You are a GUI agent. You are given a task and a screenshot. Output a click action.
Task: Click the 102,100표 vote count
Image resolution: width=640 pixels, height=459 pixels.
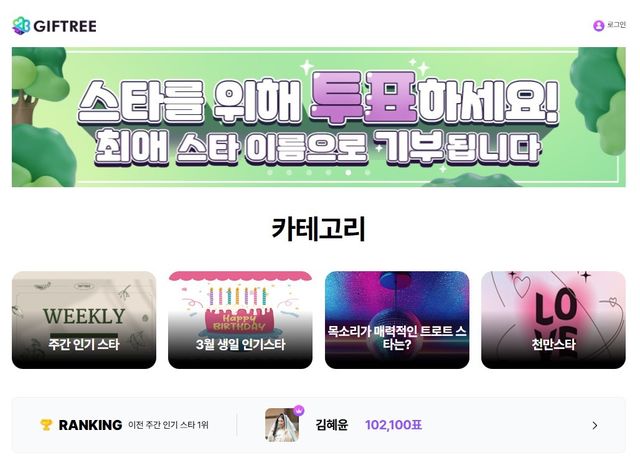393,425
